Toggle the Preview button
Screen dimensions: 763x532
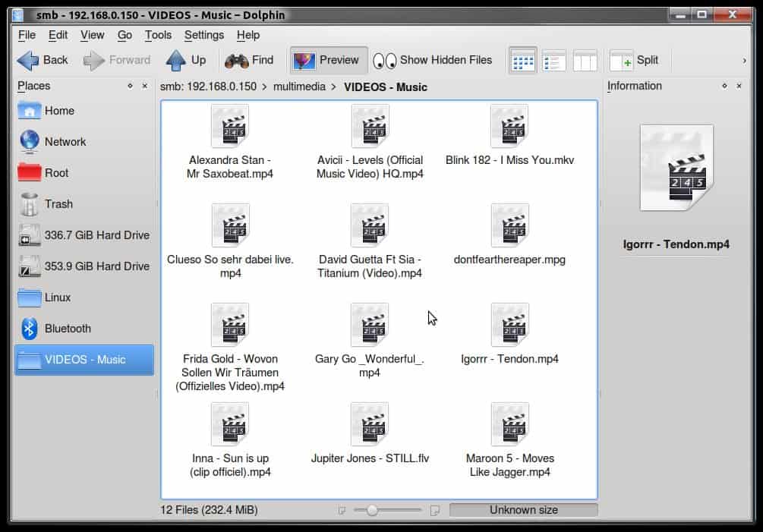click(x=329, y=60)
